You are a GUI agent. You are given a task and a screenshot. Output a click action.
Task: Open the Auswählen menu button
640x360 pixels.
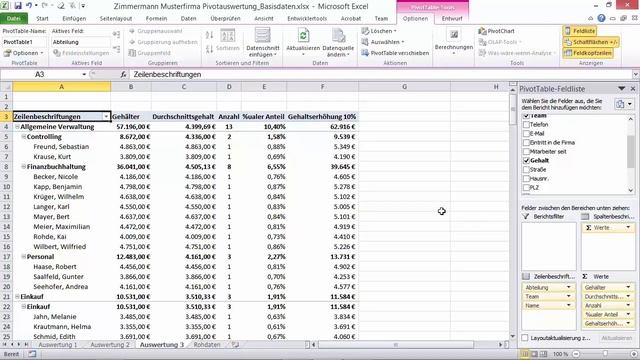click(383, 42)
